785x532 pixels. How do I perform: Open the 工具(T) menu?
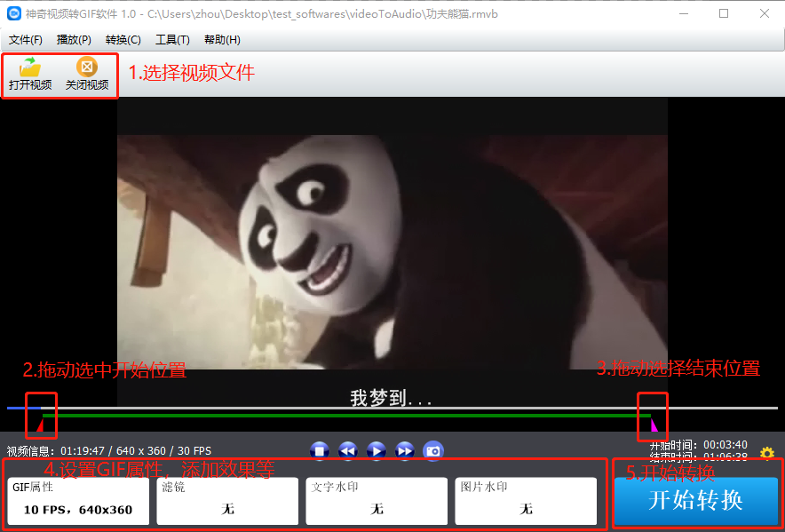point(171,40)
